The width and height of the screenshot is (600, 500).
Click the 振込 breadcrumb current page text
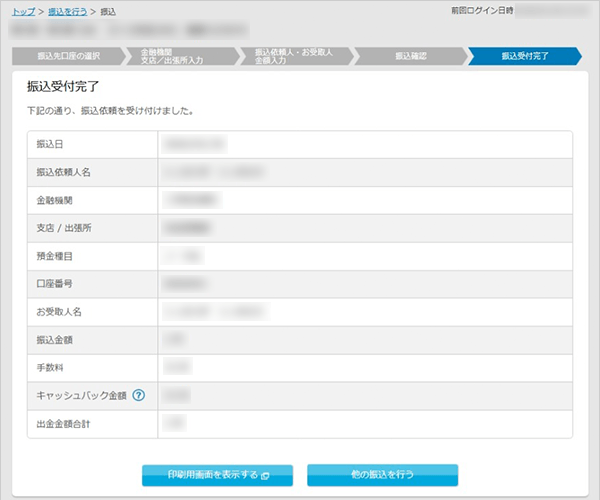click(x=108, y=12)
